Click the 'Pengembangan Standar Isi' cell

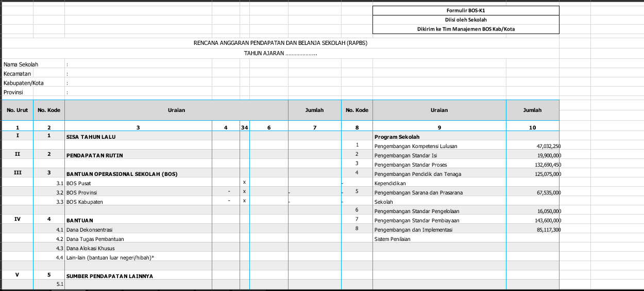[439, 155]
